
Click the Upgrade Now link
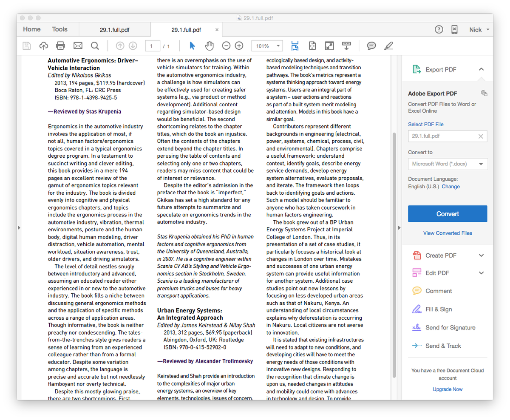coord(448,389)
